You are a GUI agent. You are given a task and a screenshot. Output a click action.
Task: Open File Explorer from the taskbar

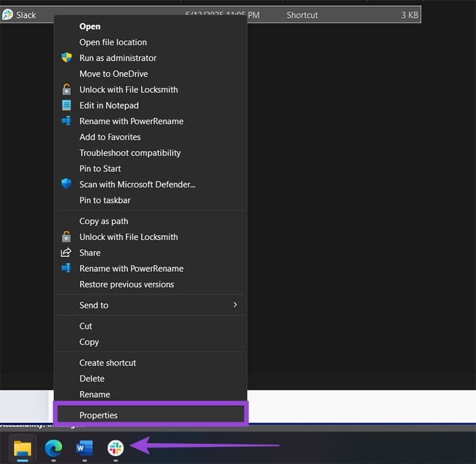(x=23, y=448)
